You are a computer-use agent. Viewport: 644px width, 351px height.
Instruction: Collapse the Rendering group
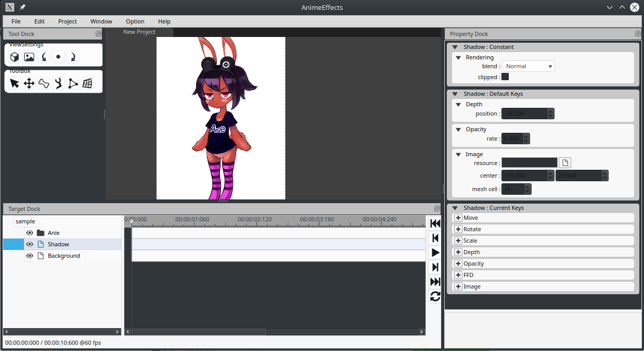click(458, 57)
